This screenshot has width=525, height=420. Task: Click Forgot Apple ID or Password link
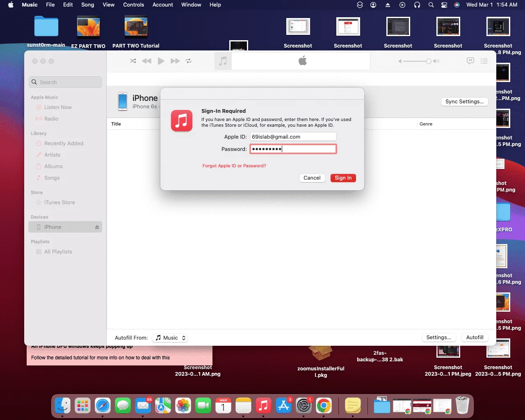(x=234, y=166)
